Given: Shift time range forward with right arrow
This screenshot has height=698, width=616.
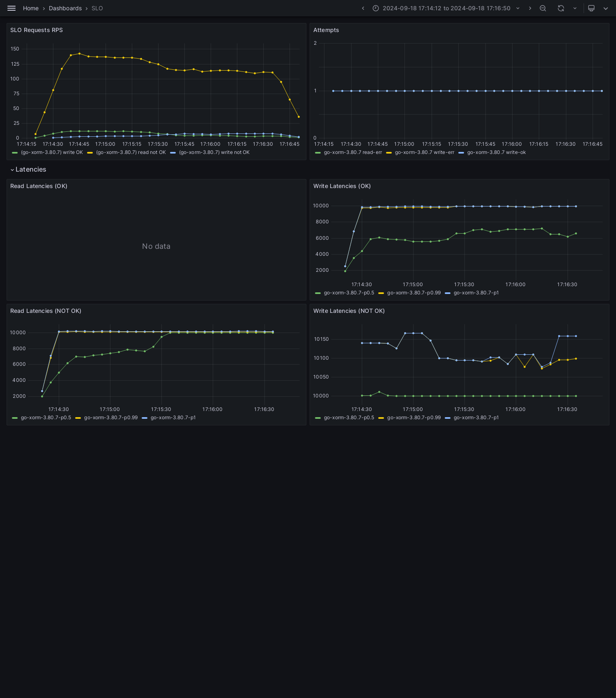Looking at the screenshot, I should point(530,8).
